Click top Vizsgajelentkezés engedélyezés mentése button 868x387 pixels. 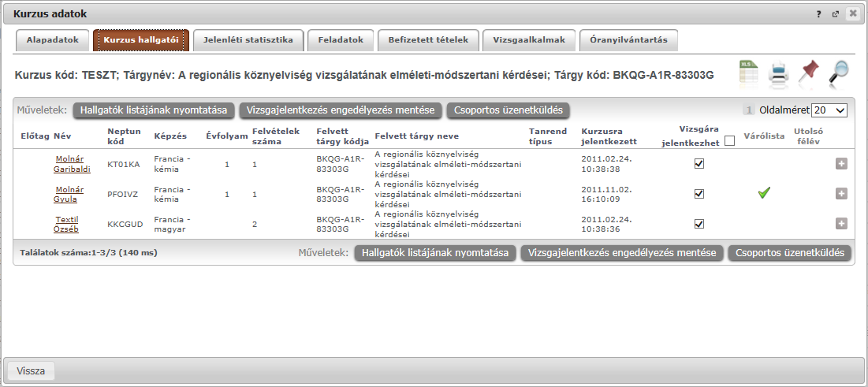[x=341, y=110]
